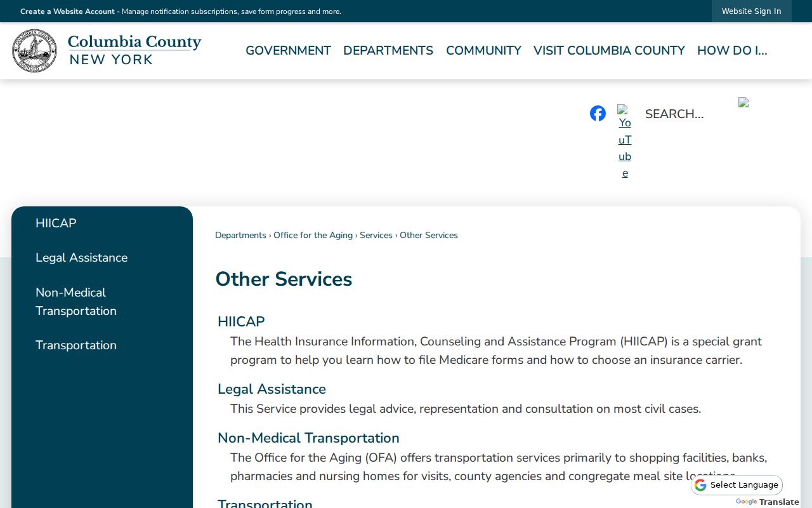Click the HIICAP description paragraph
Viewport: 812px width, 508px height.
(496, 351)
